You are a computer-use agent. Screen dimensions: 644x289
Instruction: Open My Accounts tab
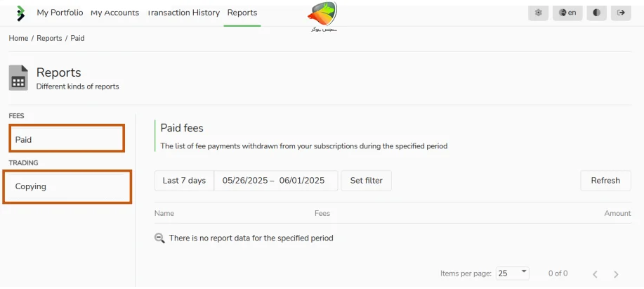(x=115, y=13)
